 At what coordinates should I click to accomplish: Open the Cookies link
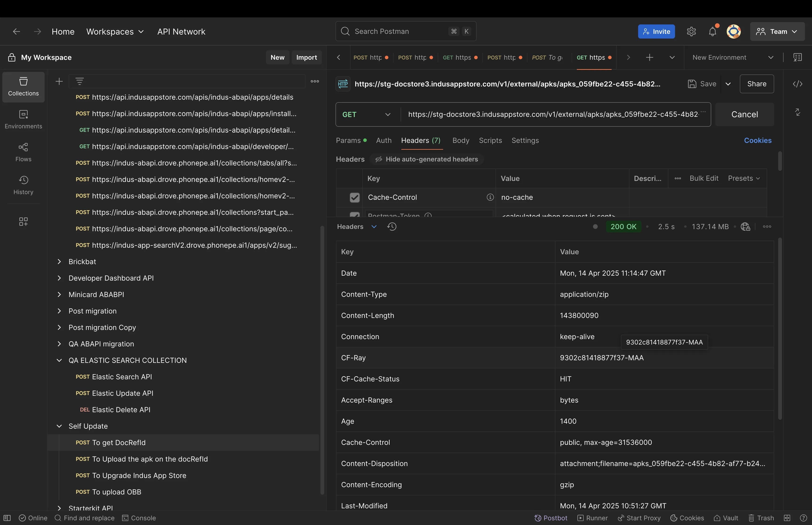757,141
